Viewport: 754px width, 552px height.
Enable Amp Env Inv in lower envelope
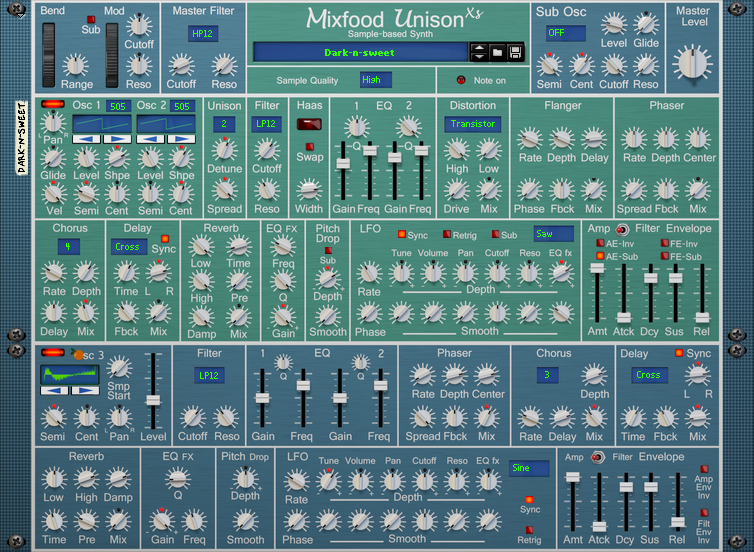pyautogui.click(x=704, y=469)
